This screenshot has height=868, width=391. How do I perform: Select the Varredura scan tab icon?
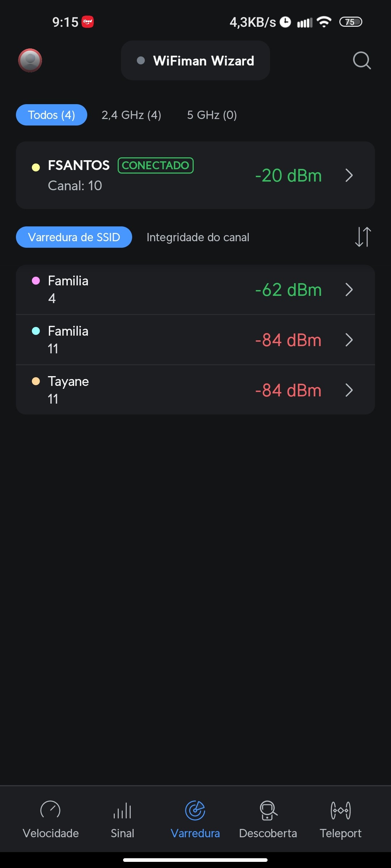pos(195,810)
